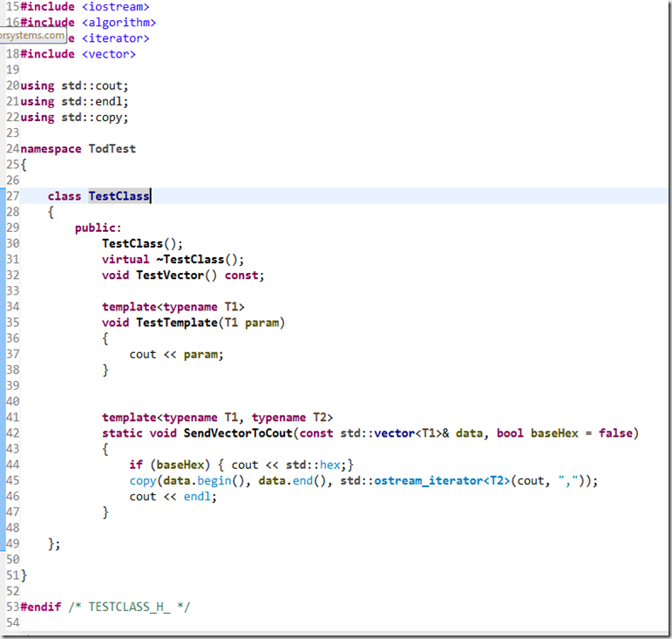The image size is (672, 639).
Task: Click 'if (baseHex)' statement on line 44
Action: click(x=170, y=465)
